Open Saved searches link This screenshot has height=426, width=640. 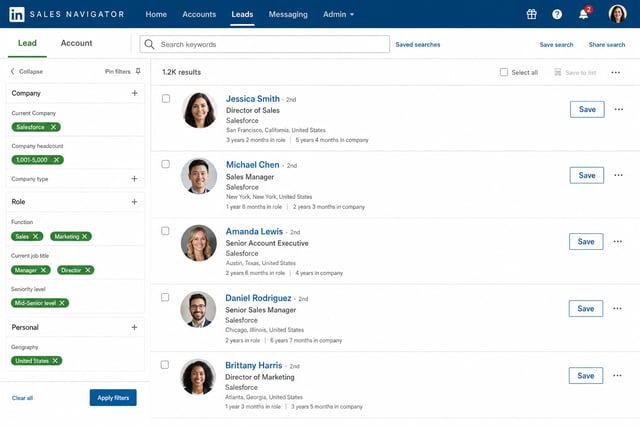tap(418, 44)
